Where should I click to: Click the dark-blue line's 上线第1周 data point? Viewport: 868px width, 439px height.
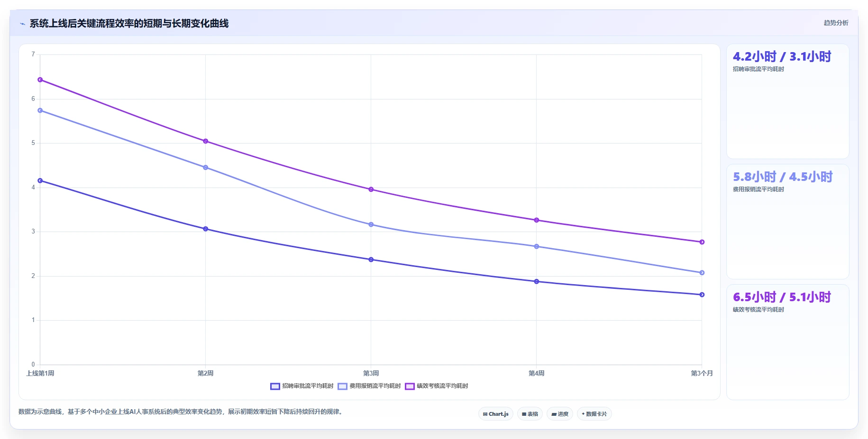40,180
